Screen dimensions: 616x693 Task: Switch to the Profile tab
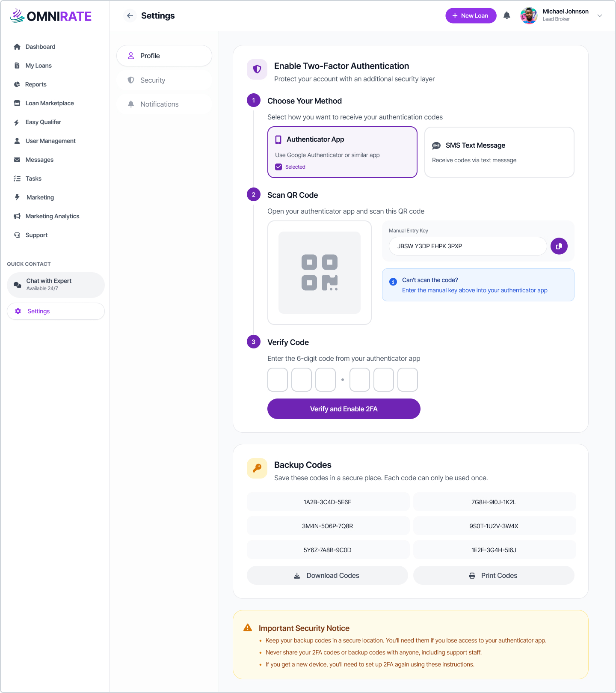tap(164, 56)
